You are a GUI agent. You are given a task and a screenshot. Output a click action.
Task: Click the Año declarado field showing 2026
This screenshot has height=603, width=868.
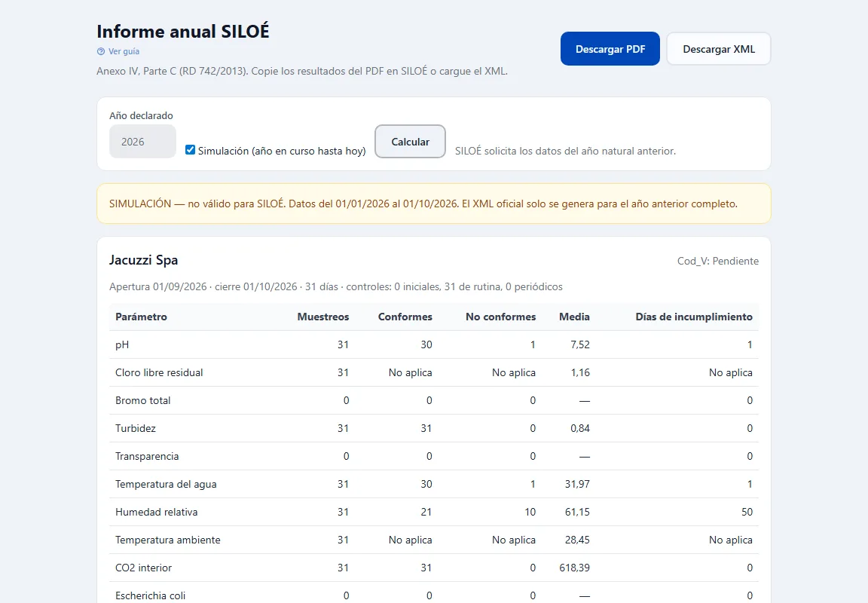click(143, 141)
